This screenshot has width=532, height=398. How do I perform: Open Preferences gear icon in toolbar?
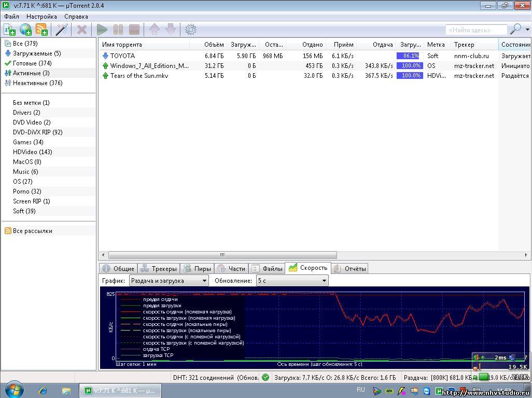pyautogui.click(x=191, y=30)
